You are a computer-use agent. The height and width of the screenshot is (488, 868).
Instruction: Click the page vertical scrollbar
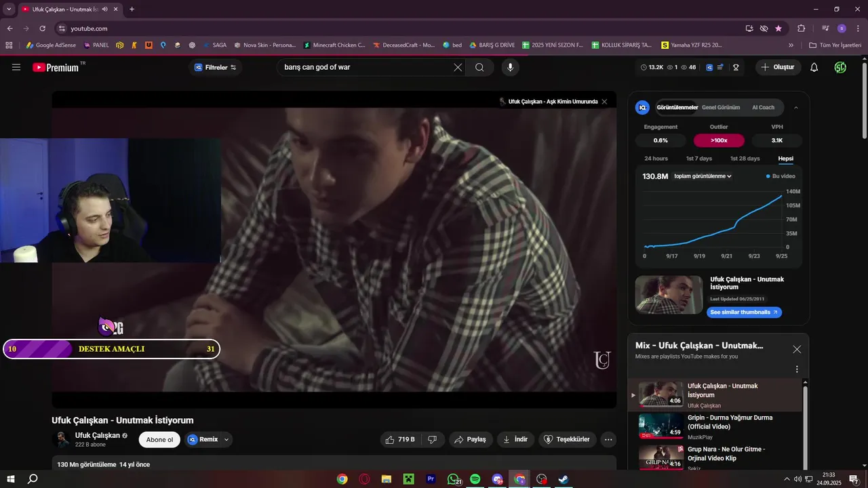click(x=864, y=102)
